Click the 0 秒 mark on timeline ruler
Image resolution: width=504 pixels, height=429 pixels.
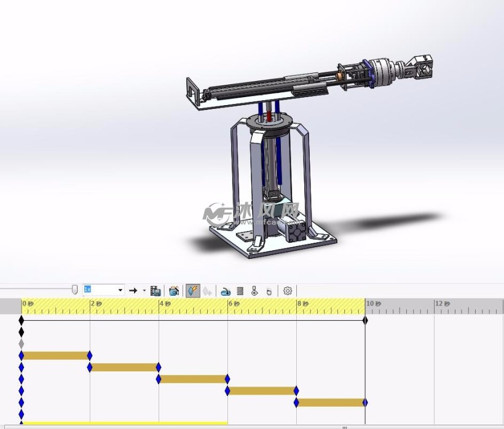[x=28, y=304]
